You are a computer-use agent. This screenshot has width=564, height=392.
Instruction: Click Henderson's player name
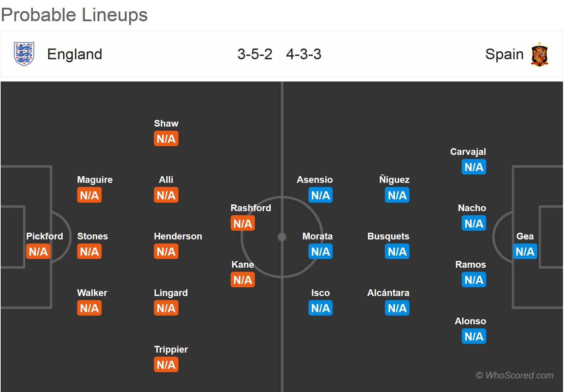coord(178,236)
